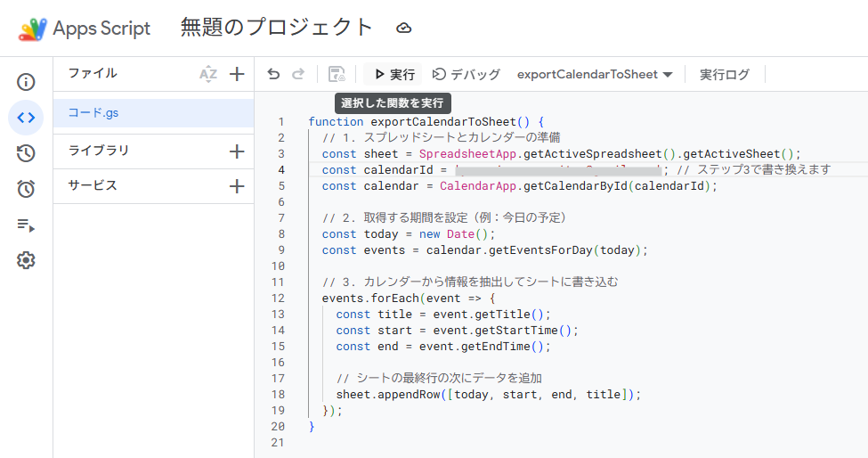Open Project Settings gear icon

pos(26,260)
